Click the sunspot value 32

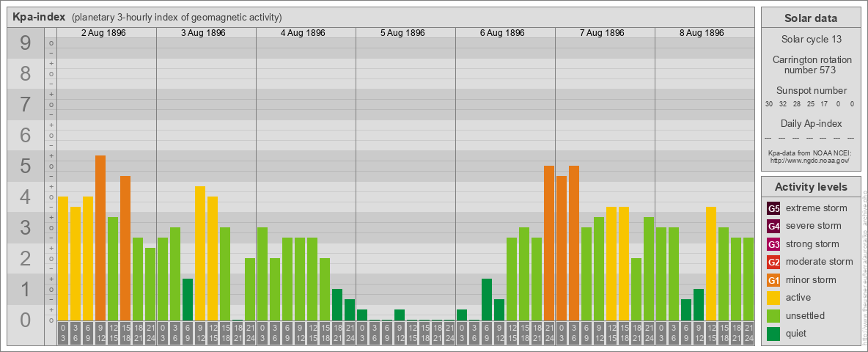pos(783,104)
